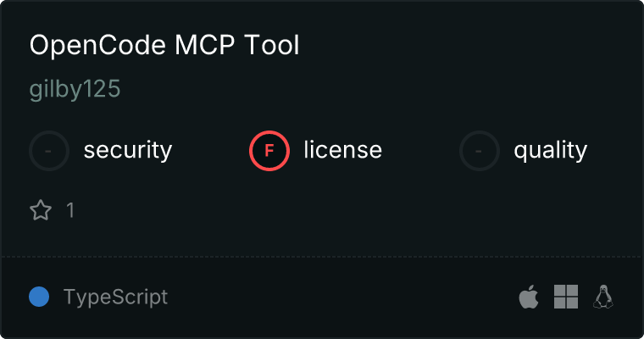Click the Linux penguin platform icon
Image resolution: width=644 pixels, height=339 pixels.
(x=603, y=297)
